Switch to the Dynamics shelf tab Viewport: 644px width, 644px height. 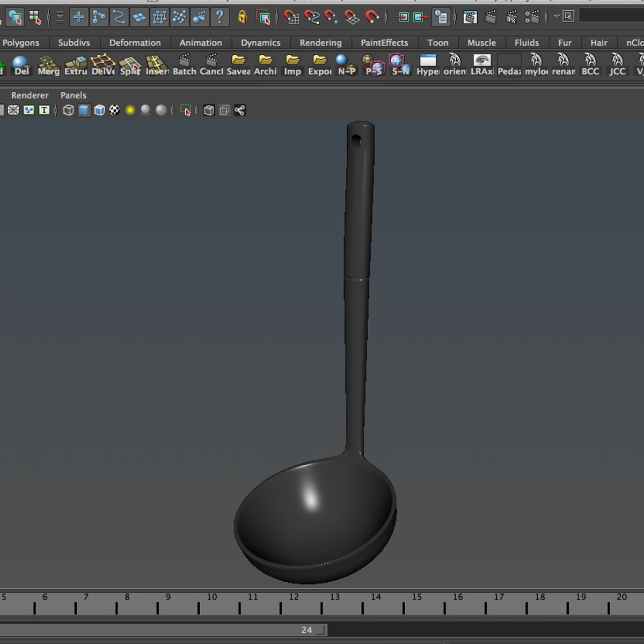click(x=261, y=43)
